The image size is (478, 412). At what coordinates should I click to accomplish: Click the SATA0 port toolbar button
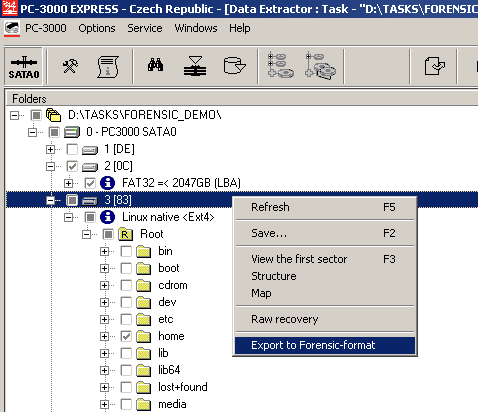(x=23, y=66)
